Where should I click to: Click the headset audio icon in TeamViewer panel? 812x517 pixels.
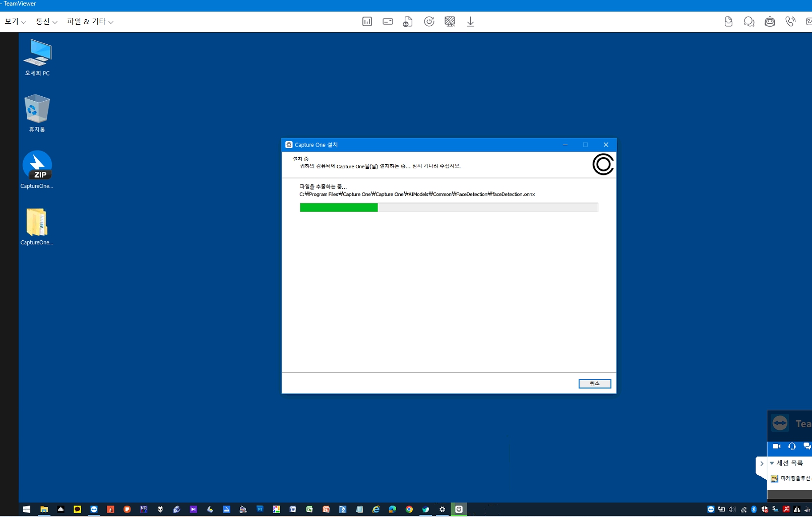pyautogui.click(x=792, y=446)
